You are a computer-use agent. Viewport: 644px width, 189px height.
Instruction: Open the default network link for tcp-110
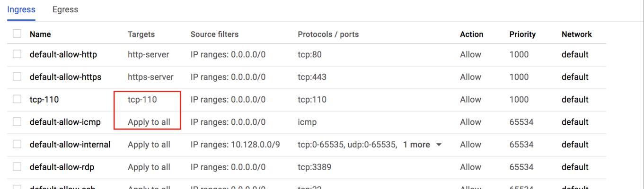tap(575, 100)
